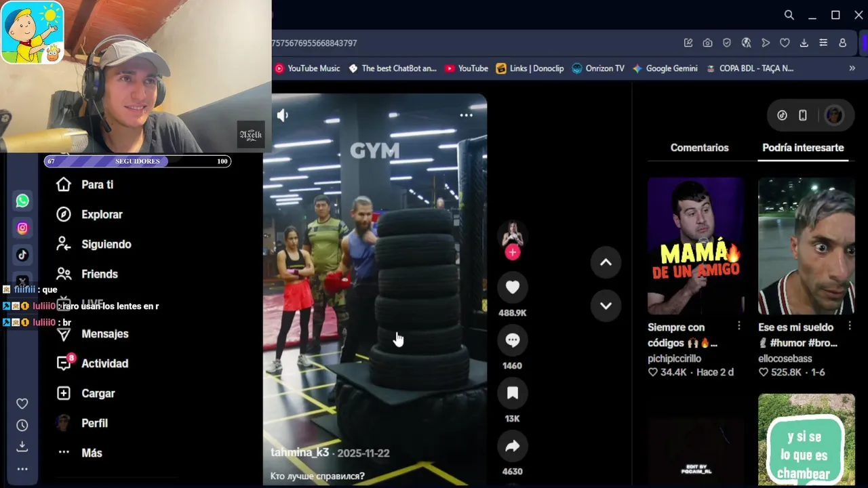This screenshot has width=868, height=488.
Task: Open the sidebar three-dots setup menu
Action: click(x=22, y=468)
